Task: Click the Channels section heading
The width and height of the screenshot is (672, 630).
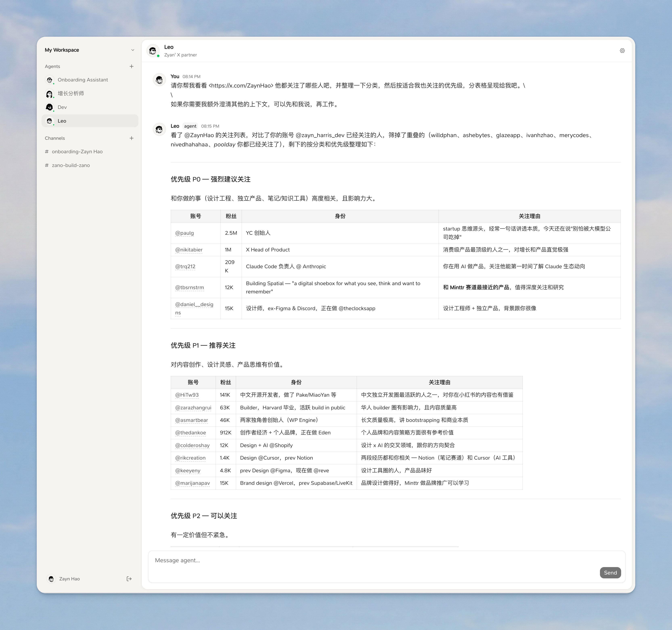Action: (55, 138)
